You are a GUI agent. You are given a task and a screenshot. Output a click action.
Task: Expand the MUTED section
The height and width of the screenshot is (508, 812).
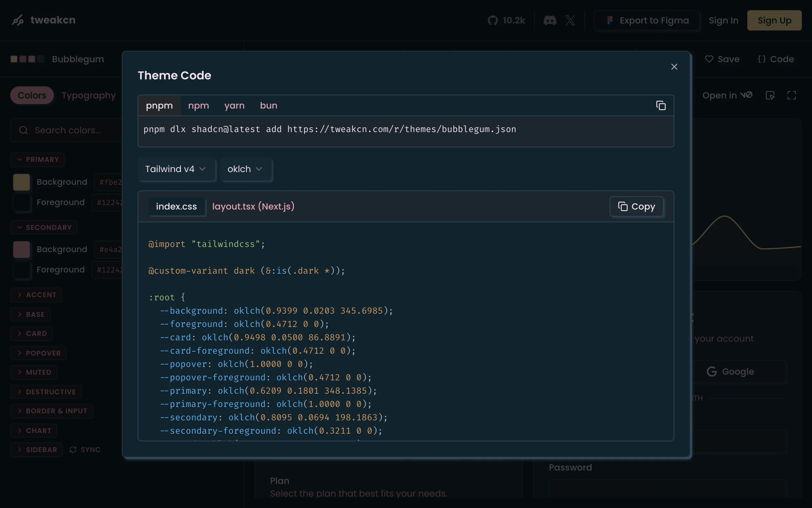point(34,372)
